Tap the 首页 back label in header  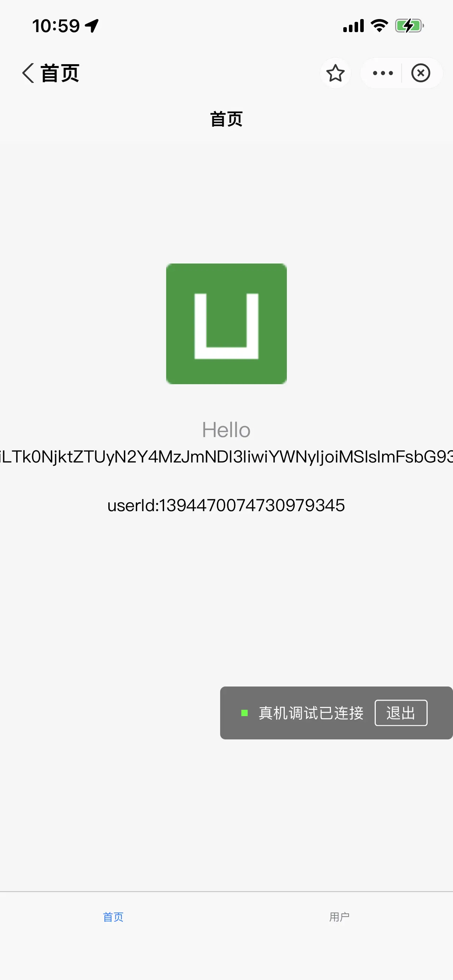[x=60, y=73]
